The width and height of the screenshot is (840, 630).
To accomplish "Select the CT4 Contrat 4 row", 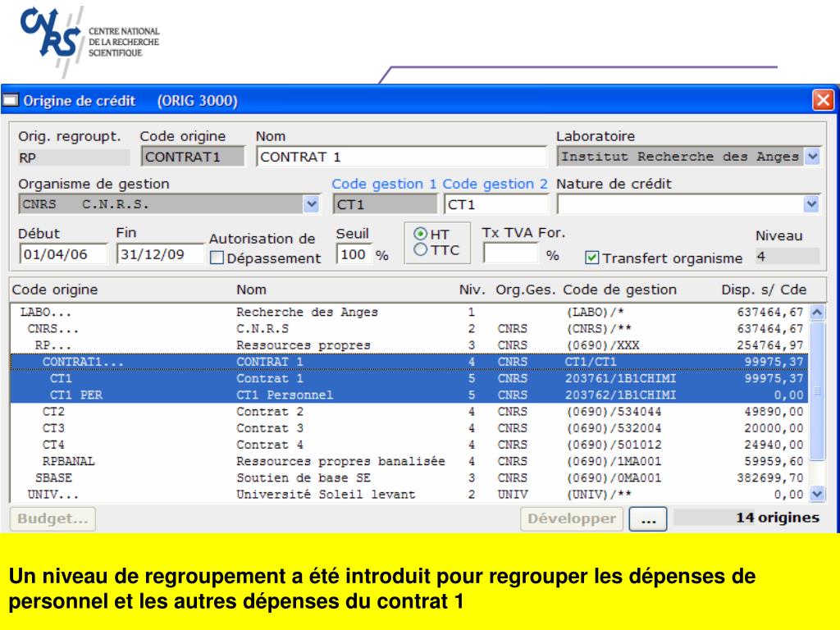I will [x=409, y=445].
